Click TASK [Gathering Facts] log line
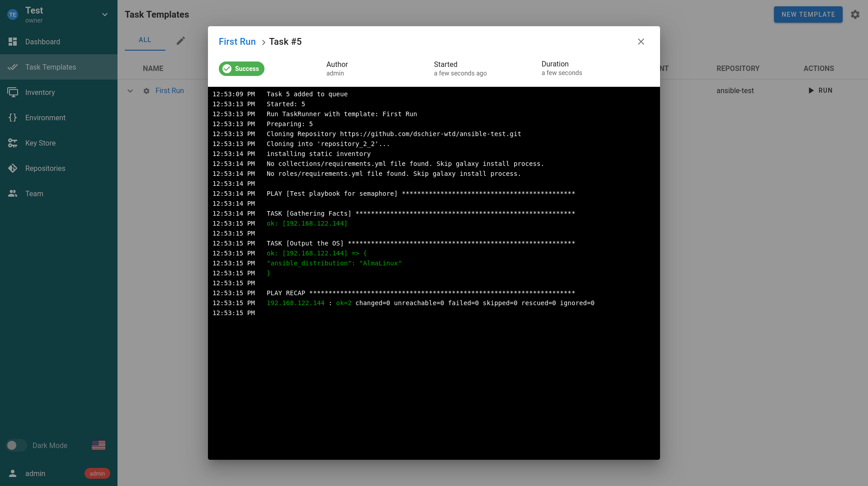The height and width of the screenshot is (486, 868). 421,213
